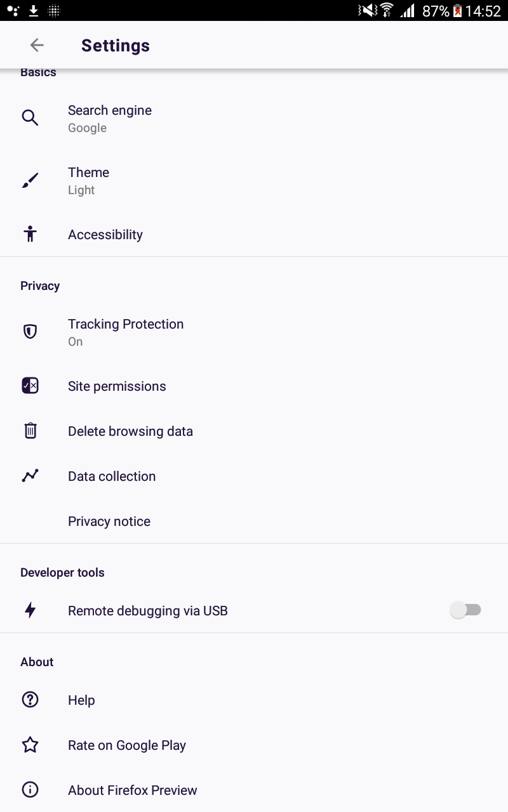The image size is (508, 812).
Task: Open About Firefox Preview
Action: tap(132, 790)
